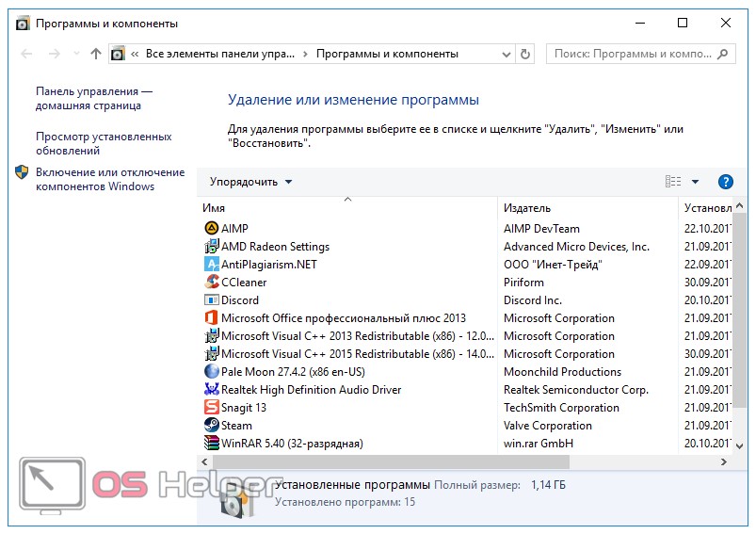The image size is (756, 534).
Task: Click the CCleaner icon in list
Action: click(211, 282)
